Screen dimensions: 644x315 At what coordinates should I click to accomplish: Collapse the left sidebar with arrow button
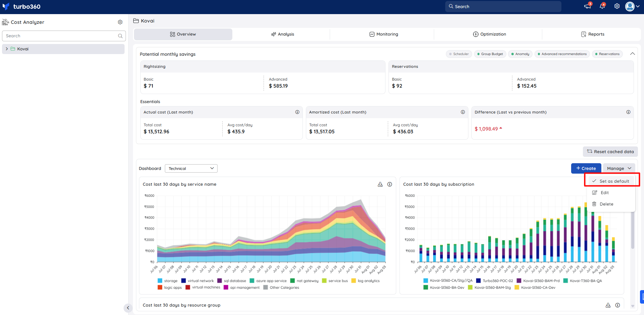pyautogui.click(x=128, y=308)
